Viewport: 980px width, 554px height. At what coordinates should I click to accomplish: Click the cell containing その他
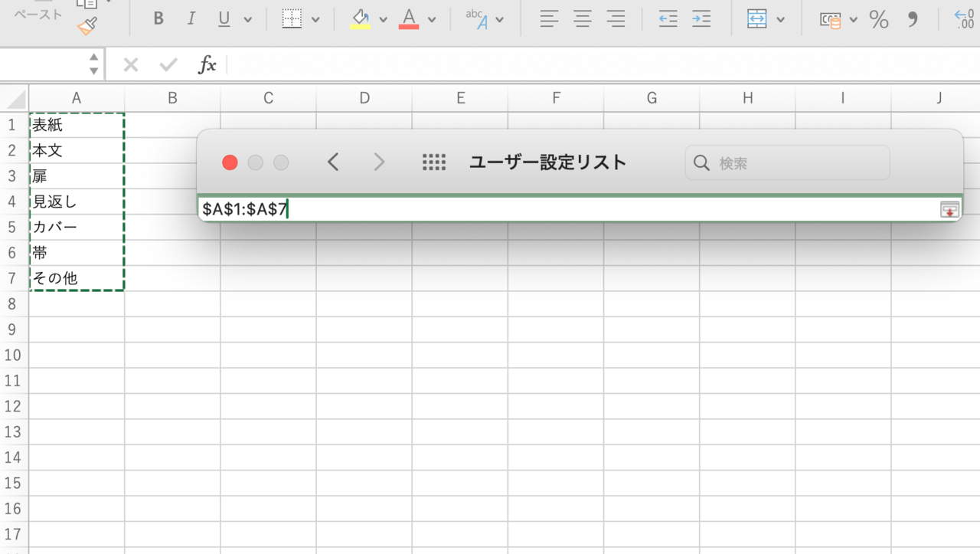(77, 278)
